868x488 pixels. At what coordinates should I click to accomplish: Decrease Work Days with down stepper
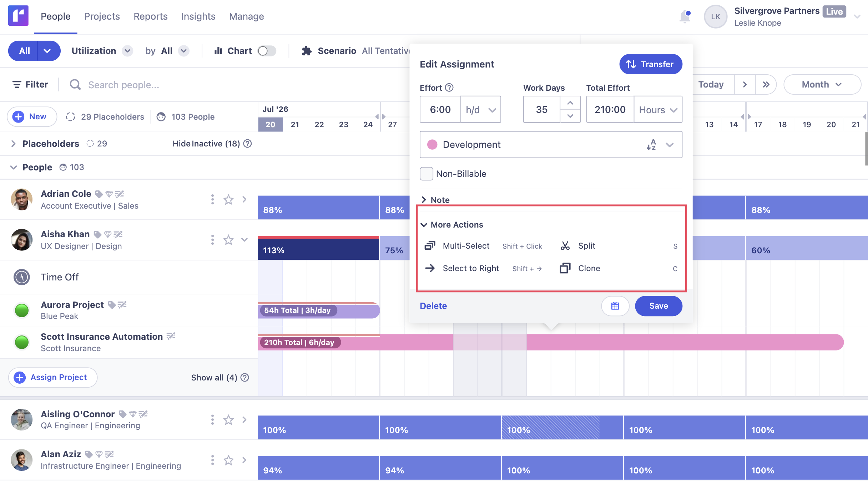tap(570, 116)
